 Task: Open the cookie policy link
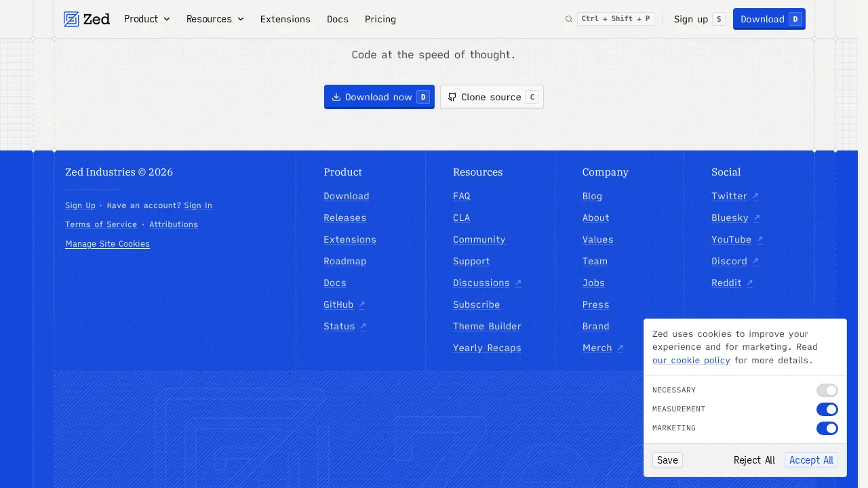pos(691,361)
